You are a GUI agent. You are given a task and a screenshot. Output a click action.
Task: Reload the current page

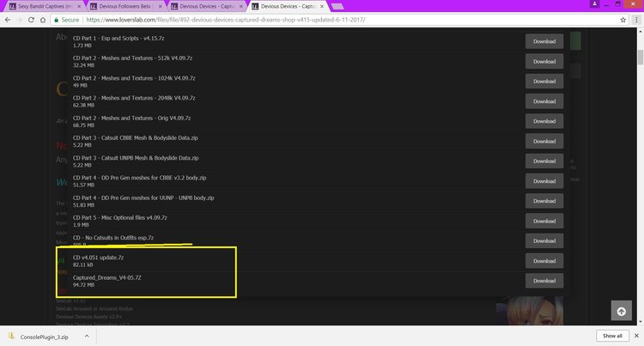31,20
